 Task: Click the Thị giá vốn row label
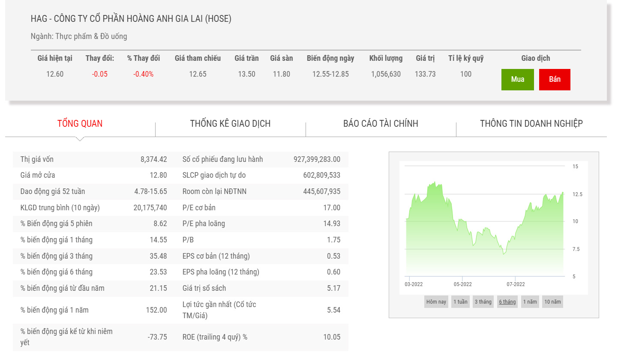pos(37,159)
